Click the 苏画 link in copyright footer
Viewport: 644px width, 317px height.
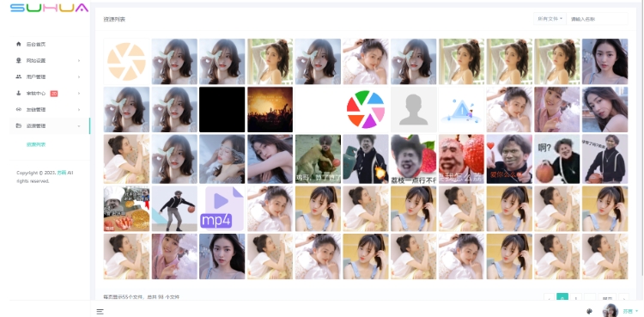coord(61,173)
